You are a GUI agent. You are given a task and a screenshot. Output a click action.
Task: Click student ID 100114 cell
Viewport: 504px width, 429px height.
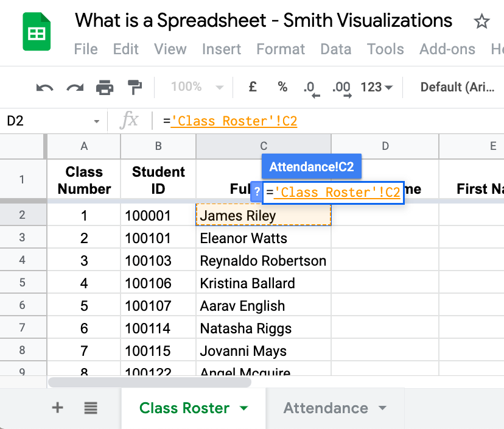(x=158, y=327)
